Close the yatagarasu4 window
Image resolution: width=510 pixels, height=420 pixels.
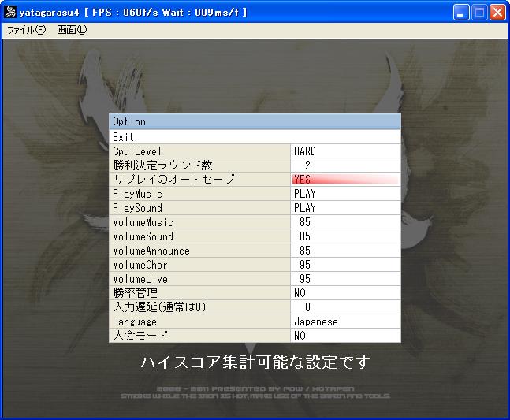[497, 13]
